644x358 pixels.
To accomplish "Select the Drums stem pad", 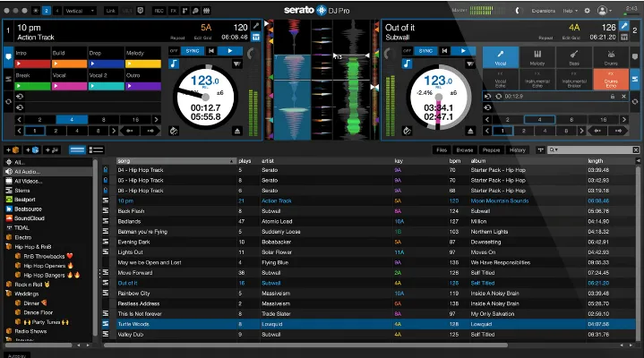I will coord(611,57).
